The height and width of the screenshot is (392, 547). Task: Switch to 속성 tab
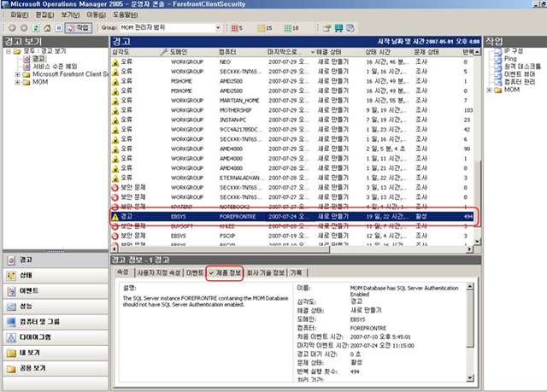click(x=123, y=272)
